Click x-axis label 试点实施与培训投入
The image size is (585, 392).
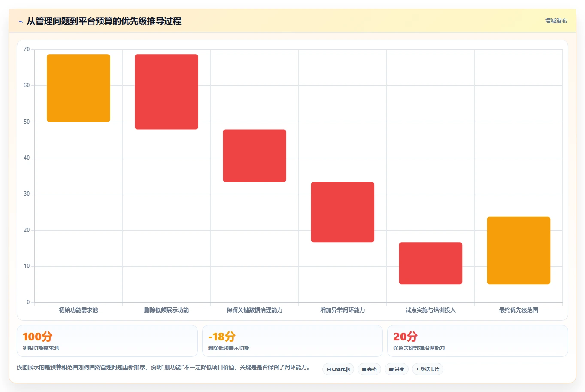click(x=430, y=310)
